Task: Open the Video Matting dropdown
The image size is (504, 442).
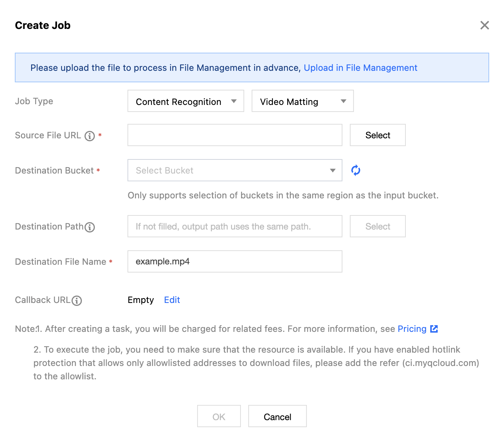Action: (302, 101)
